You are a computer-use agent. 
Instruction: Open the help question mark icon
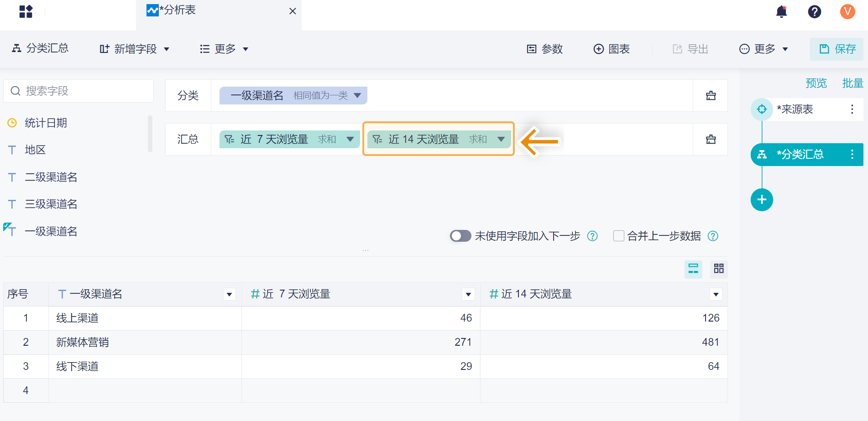point(814,11)
